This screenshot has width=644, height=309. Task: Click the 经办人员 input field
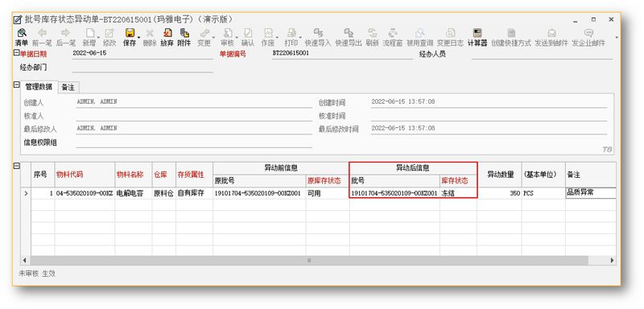pyautogui.click(x=542, y=54)
